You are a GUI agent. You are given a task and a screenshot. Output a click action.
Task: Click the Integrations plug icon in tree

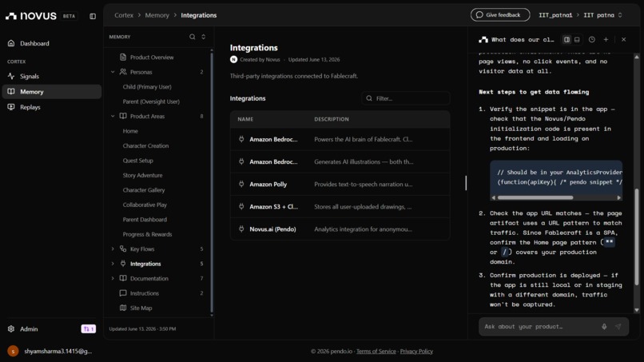pyautogui.click(x=123, y=264)
